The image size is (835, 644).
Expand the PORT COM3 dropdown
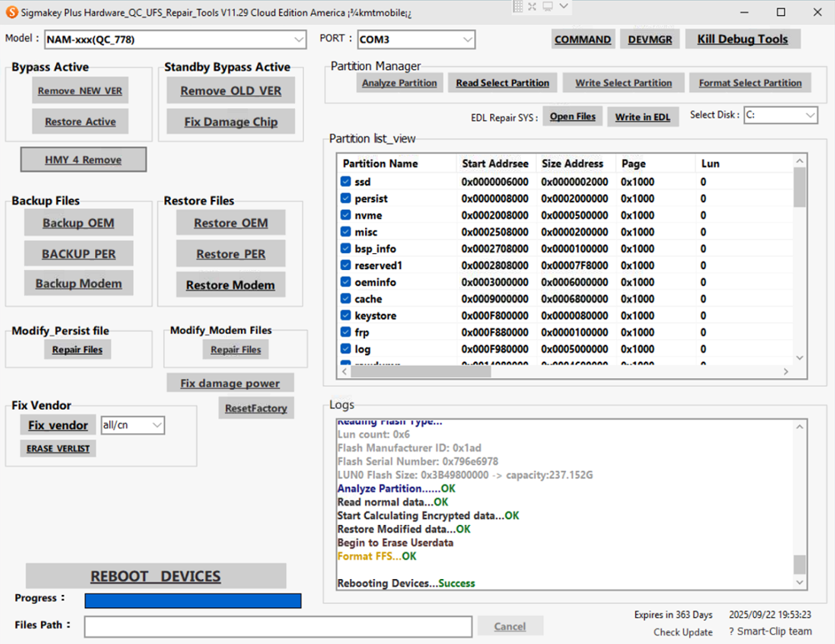pos(467,39)
